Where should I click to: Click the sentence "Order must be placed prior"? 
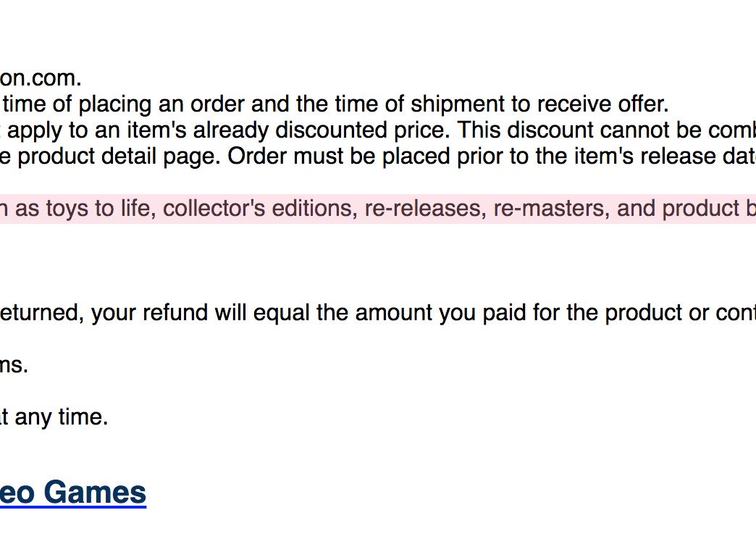point(492,156)
